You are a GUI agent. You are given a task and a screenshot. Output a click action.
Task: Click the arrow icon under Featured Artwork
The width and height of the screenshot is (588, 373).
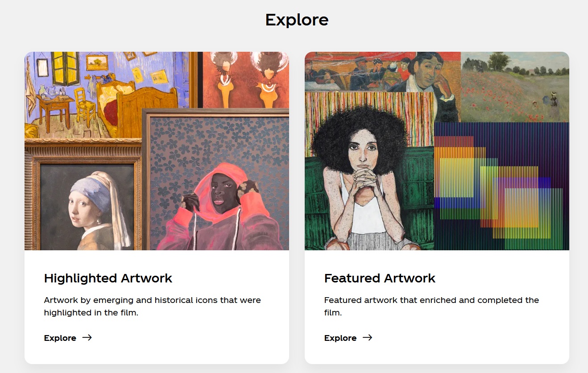click(367, 338)
